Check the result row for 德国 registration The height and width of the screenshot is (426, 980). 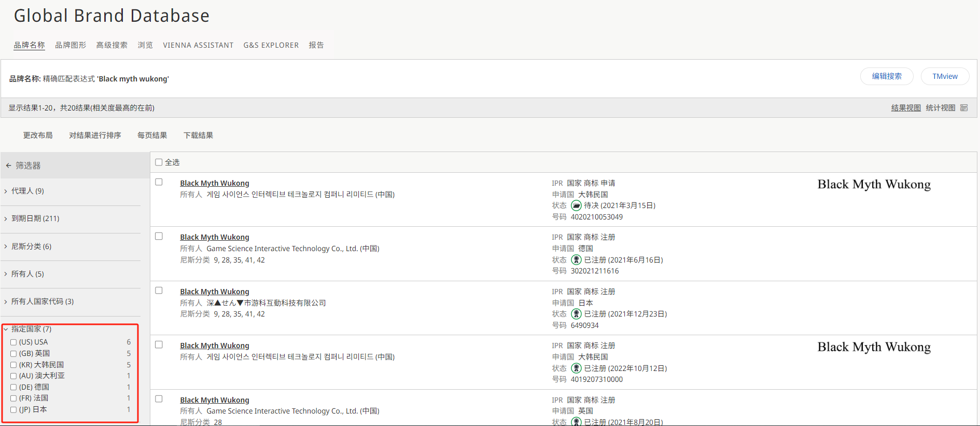pos(159,236)
